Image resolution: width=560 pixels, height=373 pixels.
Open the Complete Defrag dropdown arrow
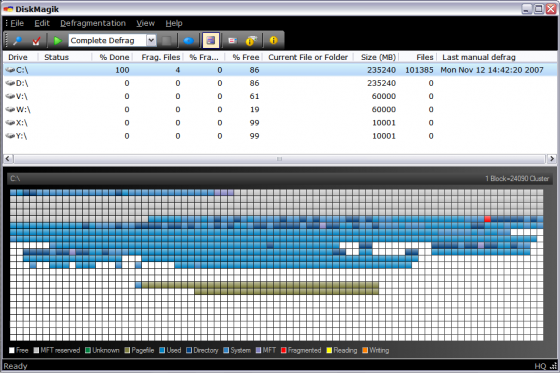tap(151, 40)
